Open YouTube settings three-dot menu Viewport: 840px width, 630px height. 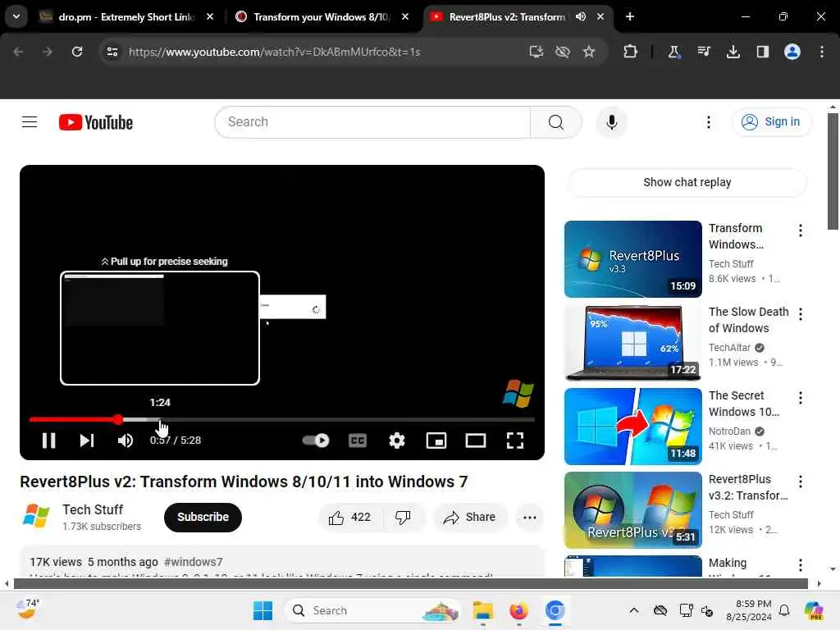708,122
